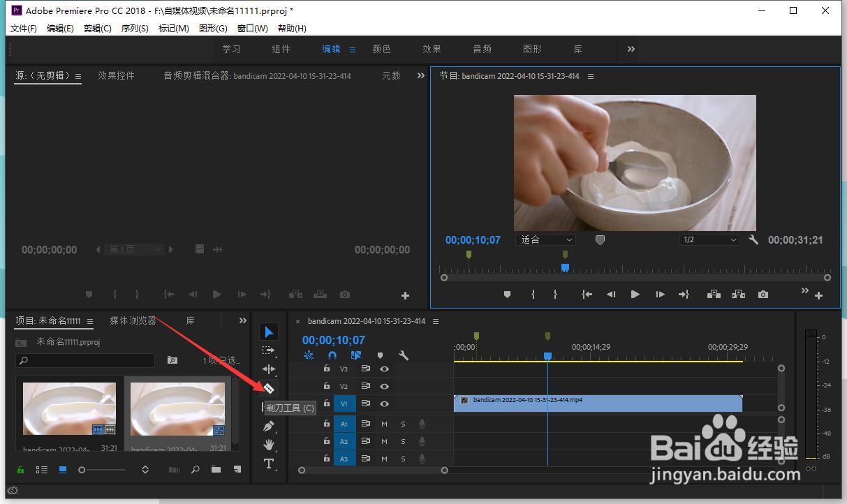
Task: Click Find icon in project panel
Action: (195, 470)
